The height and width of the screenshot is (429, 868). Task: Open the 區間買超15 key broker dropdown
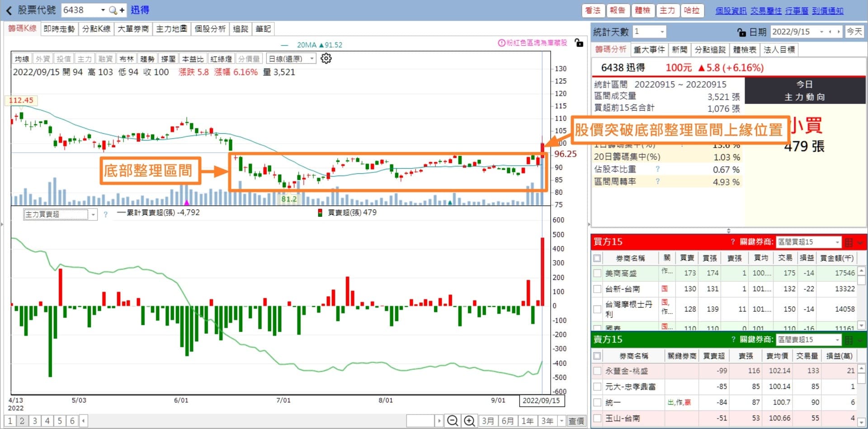click(x=837, y=242)
